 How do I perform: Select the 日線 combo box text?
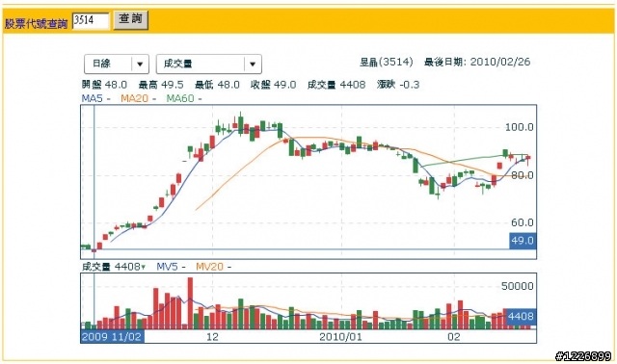pyautogui.click(x=101, y=64)
